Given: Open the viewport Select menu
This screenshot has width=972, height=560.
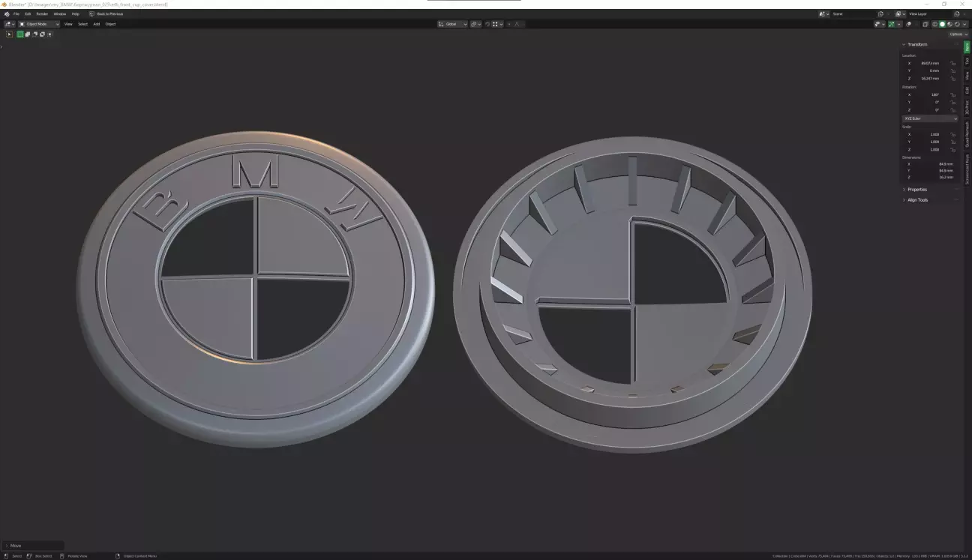Looking at the screenshot, I should tap(82, 24).
